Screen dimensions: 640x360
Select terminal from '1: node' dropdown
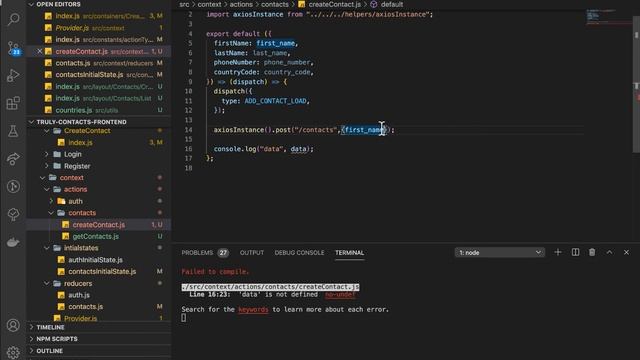pos(500,253)
